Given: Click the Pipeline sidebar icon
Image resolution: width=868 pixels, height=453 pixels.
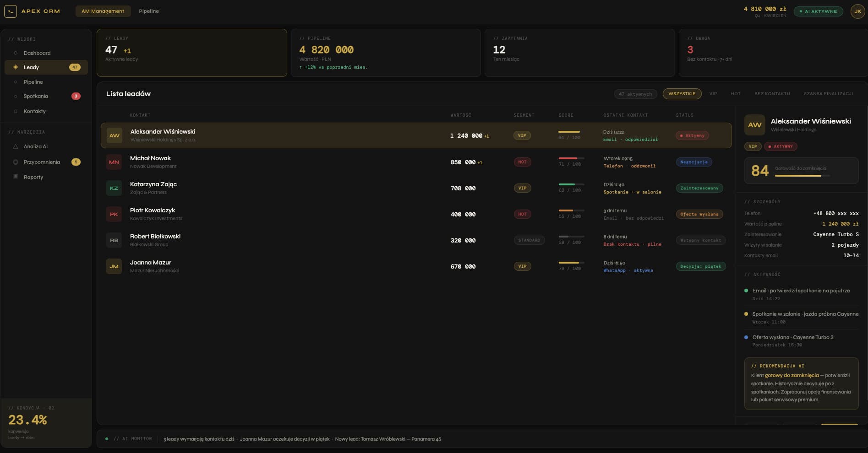Looking at the screenshot, I should pyautogui.click(x=16, y=82).
